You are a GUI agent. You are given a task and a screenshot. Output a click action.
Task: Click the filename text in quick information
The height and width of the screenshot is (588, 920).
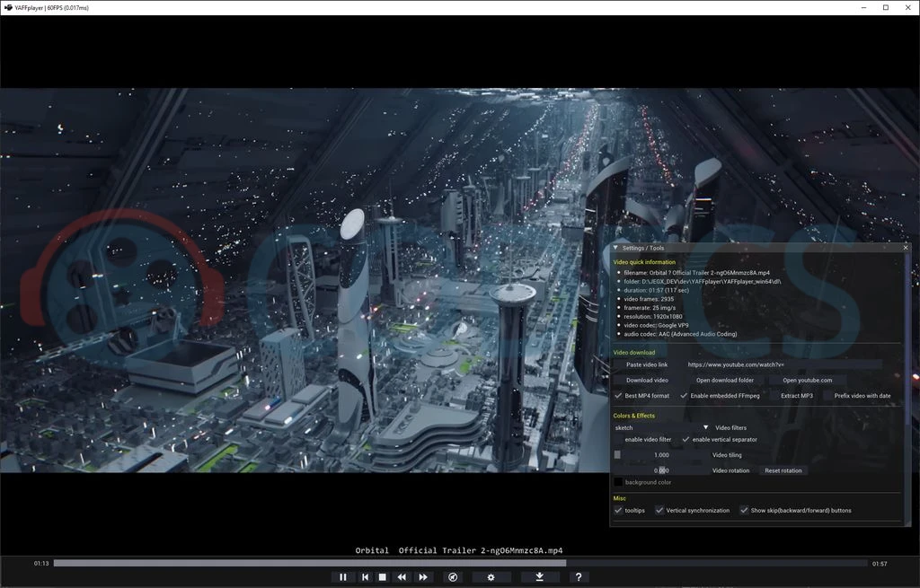tap(696, 273)
